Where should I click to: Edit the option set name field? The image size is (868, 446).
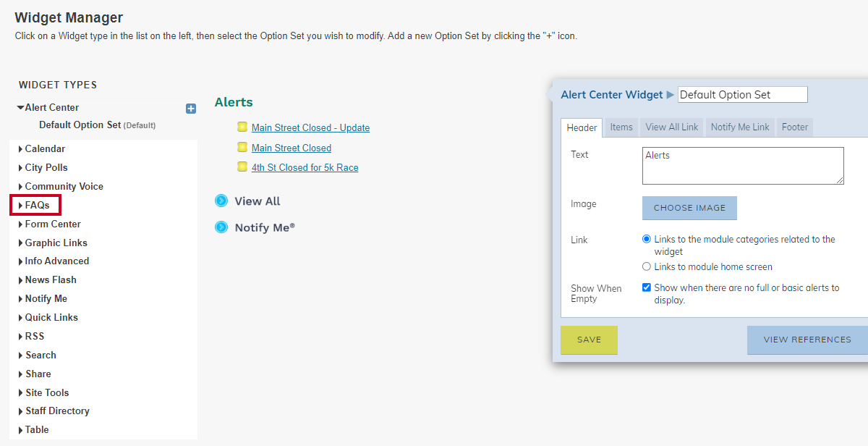coord(742,95)
